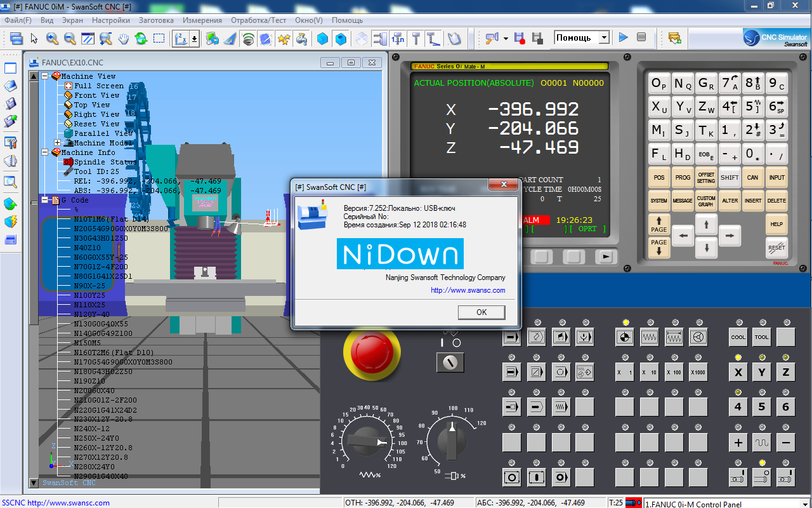Open dropdown arrow beside Cycle Start icon
812x508 pixels.
(506, 38)
